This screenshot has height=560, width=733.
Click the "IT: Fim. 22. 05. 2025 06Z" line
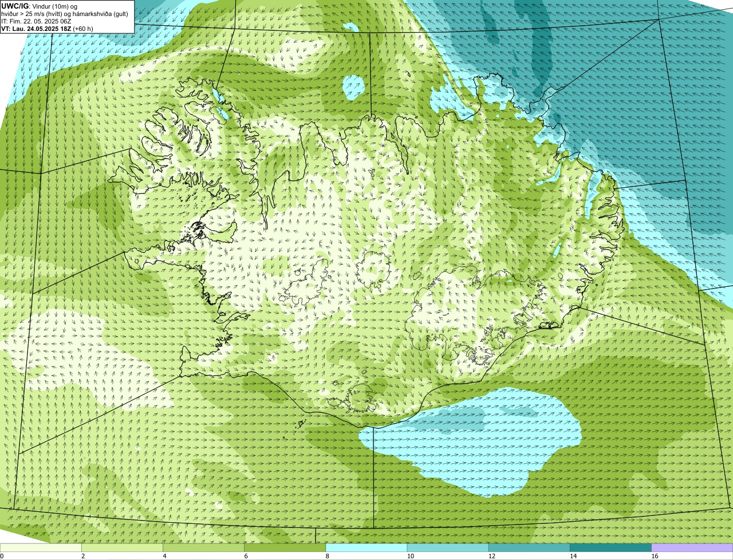[36, 21]
